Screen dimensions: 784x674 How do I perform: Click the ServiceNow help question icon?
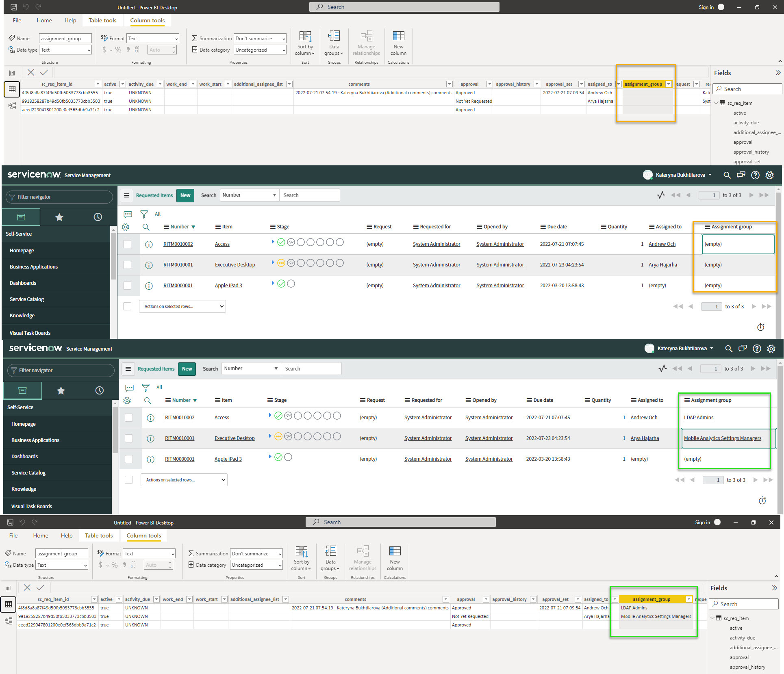[x=755, y=175]
